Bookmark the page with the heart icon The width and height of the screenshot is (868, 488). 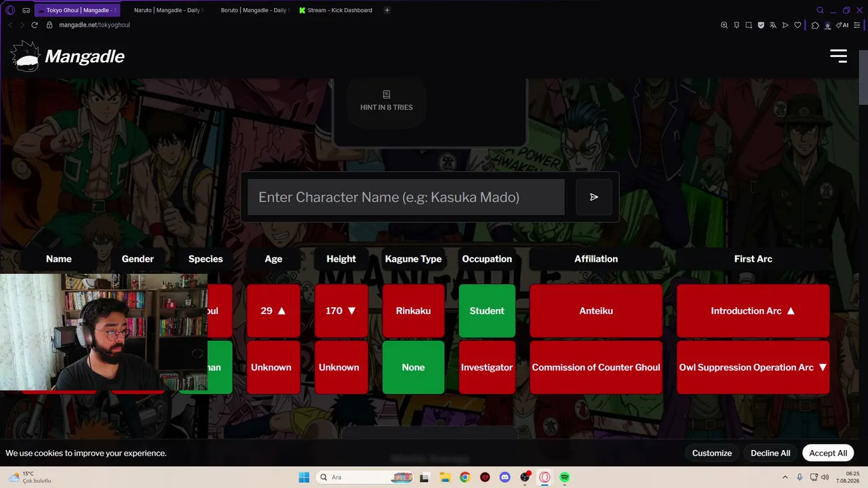pos(797,25)
